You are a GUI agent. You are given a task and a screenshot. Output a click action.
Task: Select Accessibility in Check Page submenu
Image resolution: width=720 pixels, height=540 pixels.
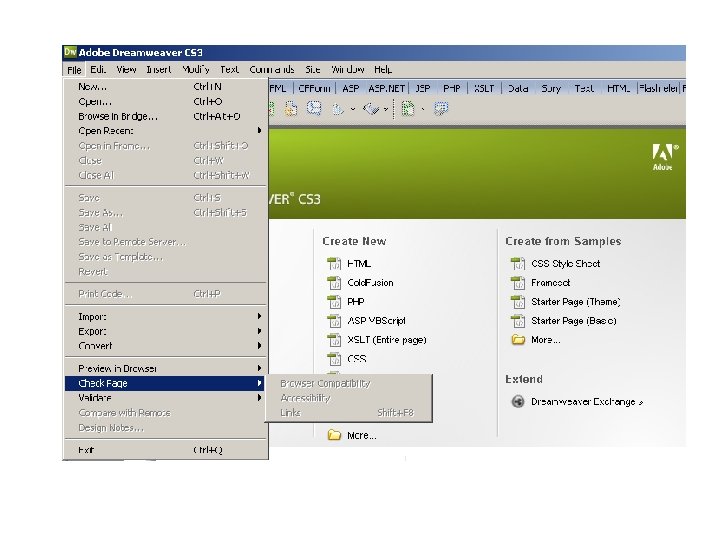tap(349, 398)
